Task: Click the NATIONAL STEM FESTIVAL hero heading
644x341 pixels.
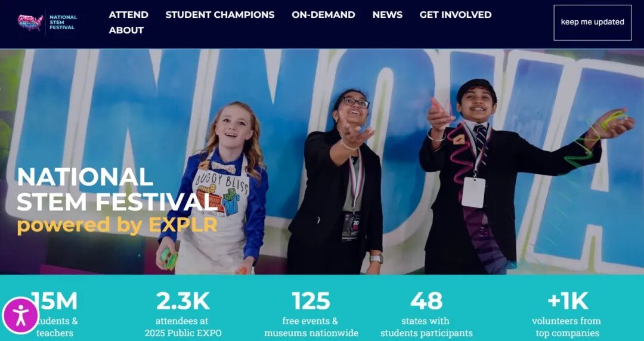Action: 117,189
